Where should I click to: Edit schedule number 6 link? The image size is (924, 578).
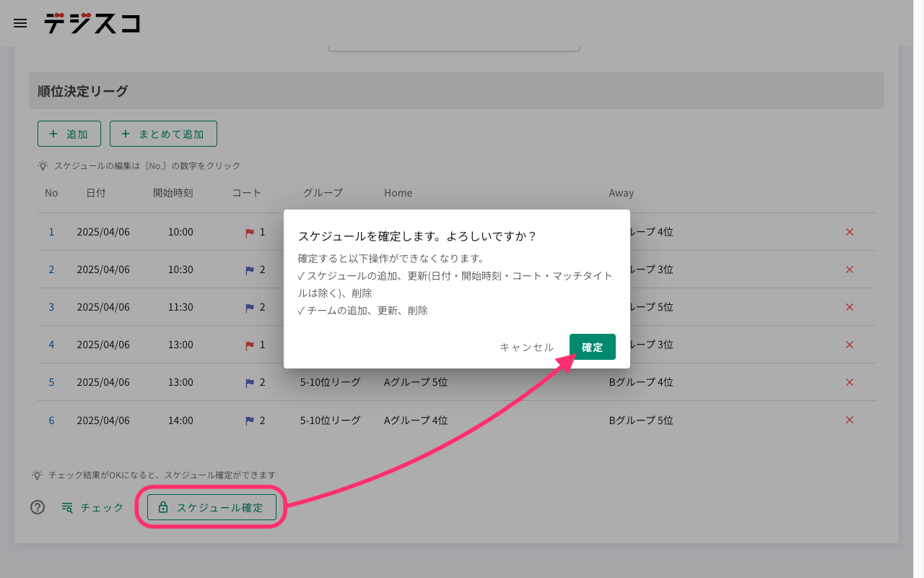click(51, 420)
